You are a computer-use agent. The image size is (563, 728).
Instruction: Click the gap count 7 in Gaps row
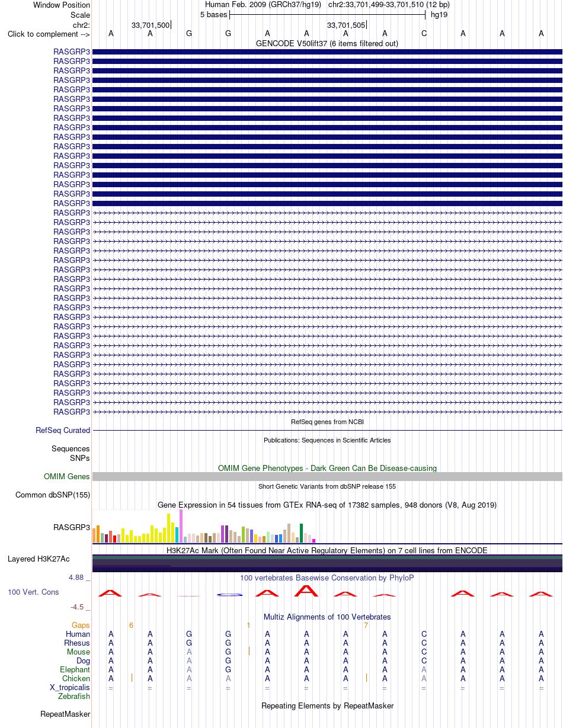click(x=366, y=625)
